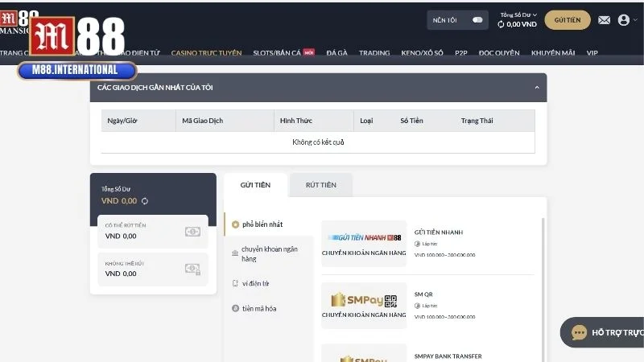This screenshot has width=644, height=362.
Task: Click the bank icon beside chuyển khoản
Action: [235, 253]
